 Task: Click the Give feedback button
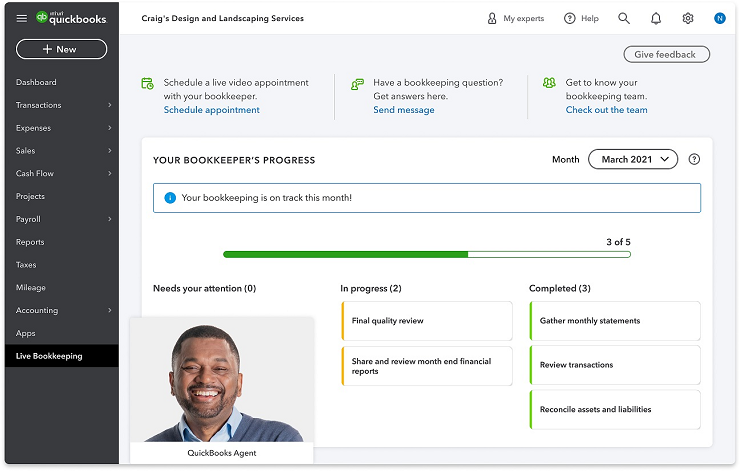pos(666,54)
